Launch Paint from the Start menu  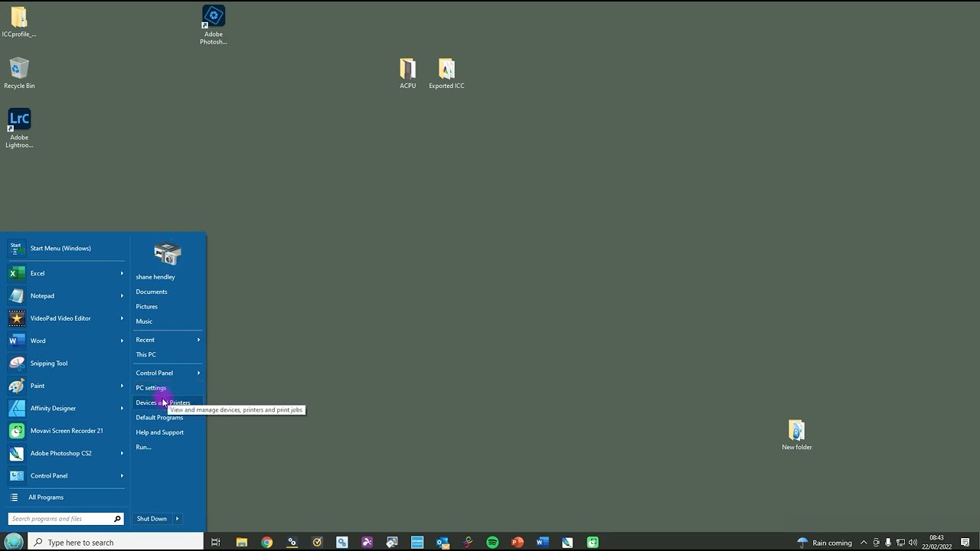coord(65,386)
